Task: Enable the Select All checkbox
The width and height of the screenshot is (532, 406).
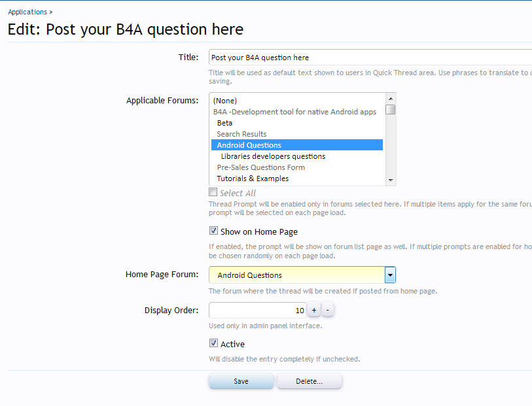Action: [213, 192]
